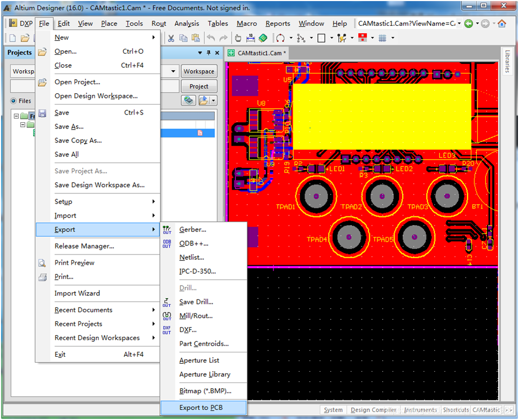Click the Projects panel folder options button
This screenshot has width=519, height=420.
[x=207, y=100]
